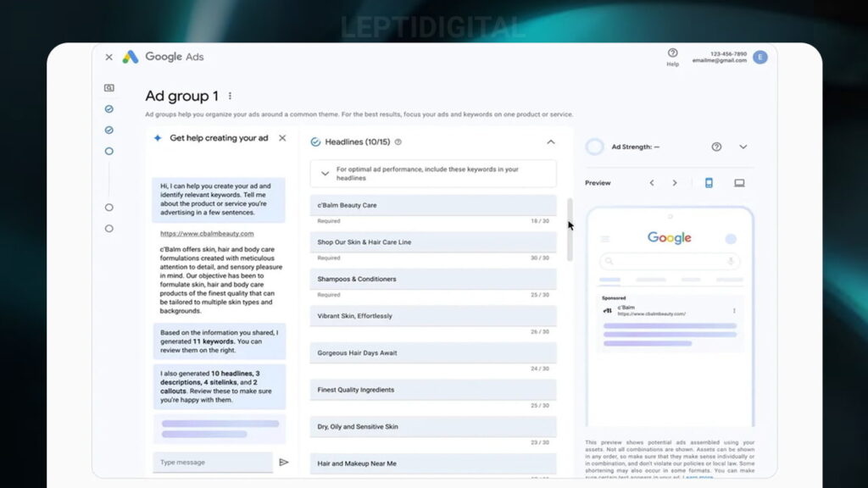
Task: Edit the Vibrant Skin, Effortlessly headline
Action: [433, 316]
